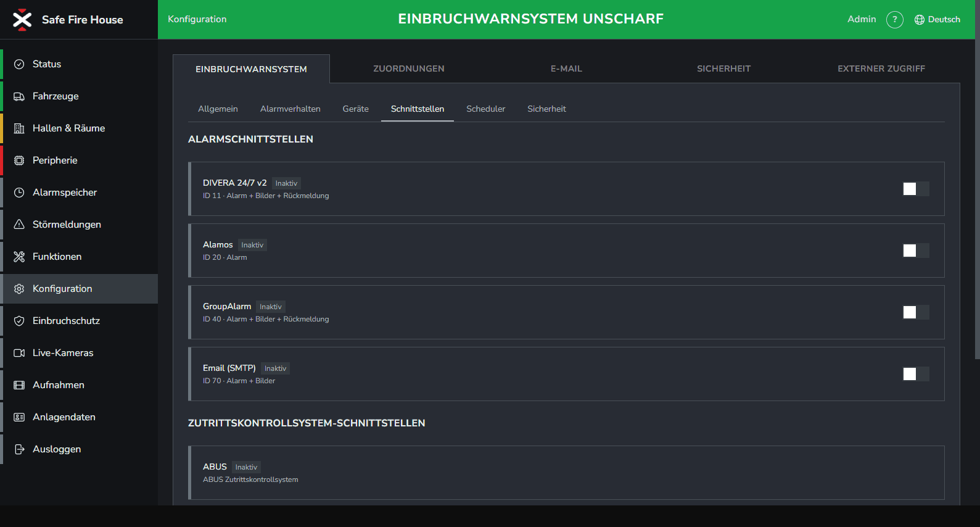
Task: Switch to the SICHERHEIT main tab
Action: click(724, 68)
